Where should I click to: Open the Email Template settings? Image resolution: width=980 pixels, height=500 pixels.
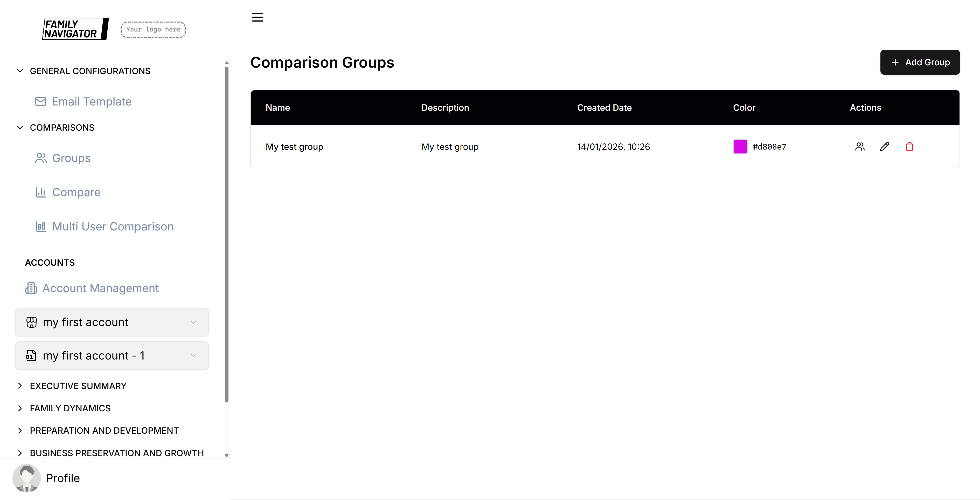[x=91, y=102]
